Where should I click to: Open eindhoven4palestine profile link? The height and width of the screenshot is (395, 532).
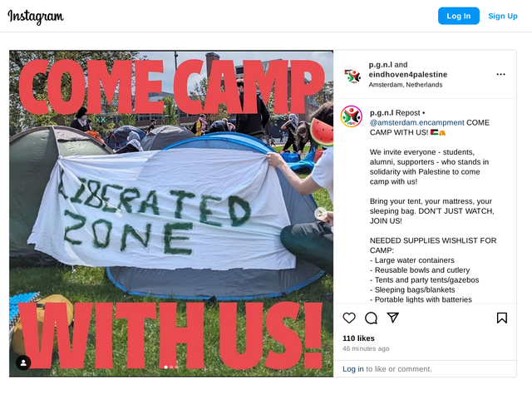tap(408, 74)
